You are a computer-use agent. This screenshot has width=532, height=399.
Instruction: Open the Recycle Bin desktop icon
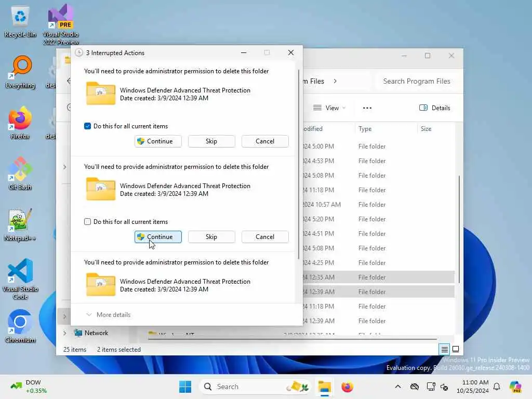point(20,22)
